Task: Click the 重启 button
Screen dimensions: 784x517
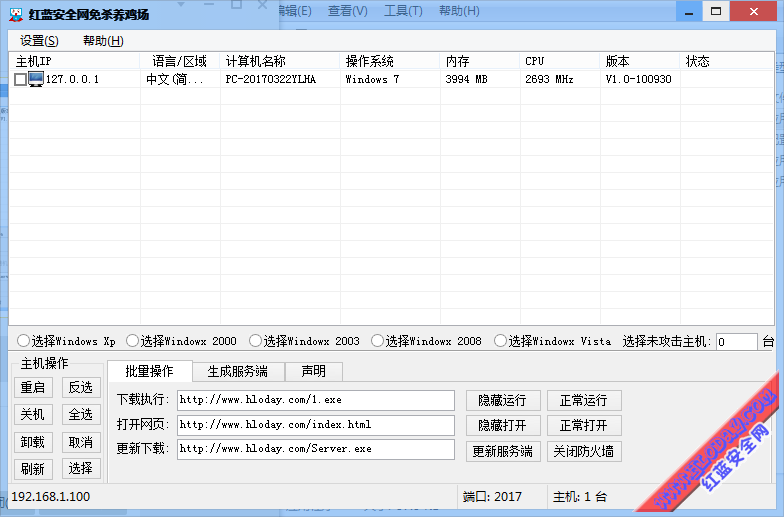Action: click(33, 388)
